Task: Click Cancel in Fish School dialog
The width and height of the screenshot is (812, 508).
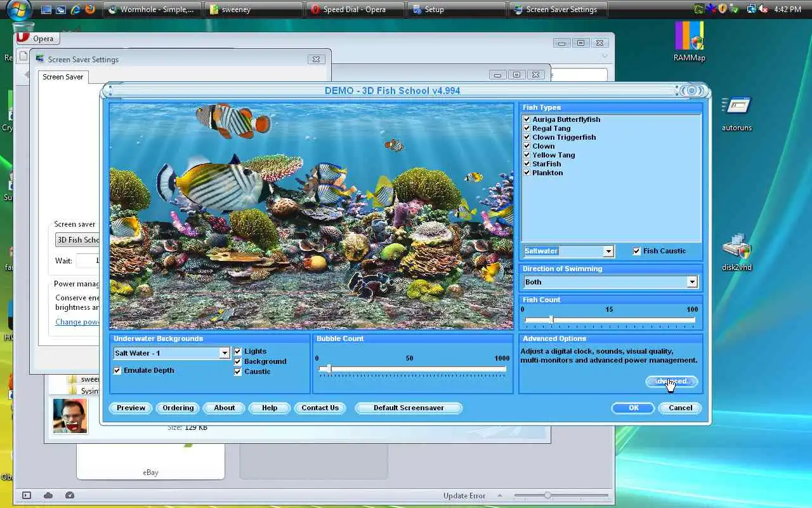Action: pos(680,408)
